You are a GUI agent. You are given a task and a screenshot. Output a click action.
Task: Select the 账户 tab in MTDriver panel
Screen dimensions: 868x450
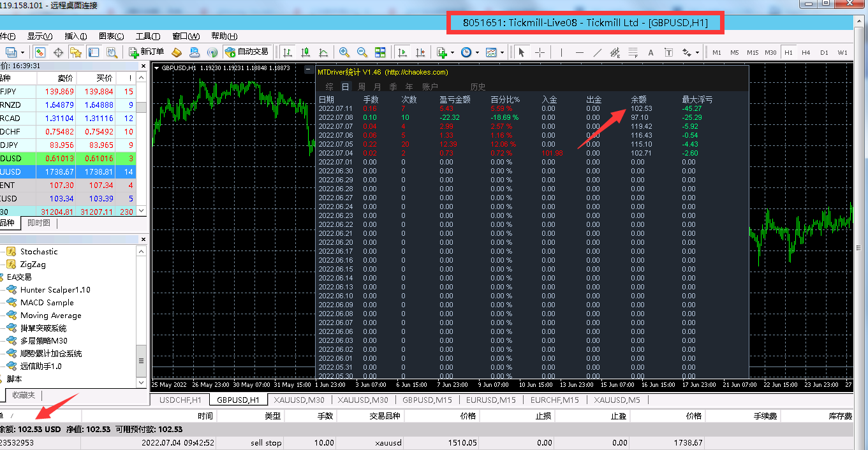pyautogui.click(x=430, y=87)
